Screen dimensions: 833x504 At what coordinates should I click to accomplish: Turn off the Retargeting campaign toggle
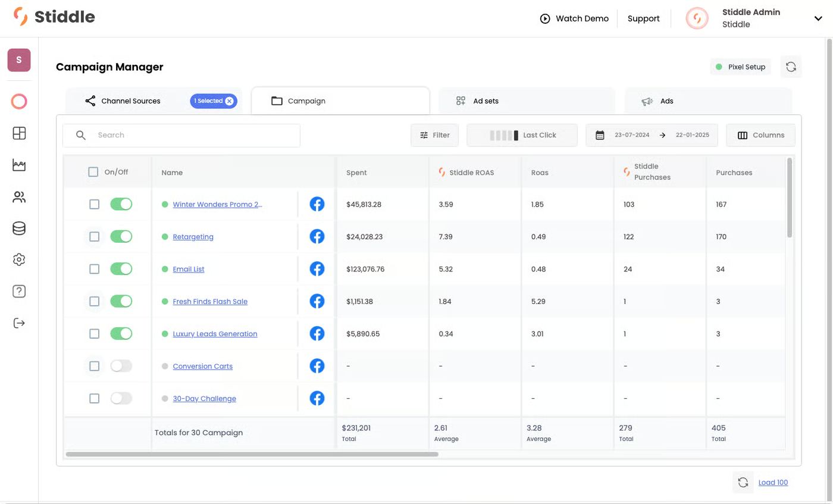[121, 237]
